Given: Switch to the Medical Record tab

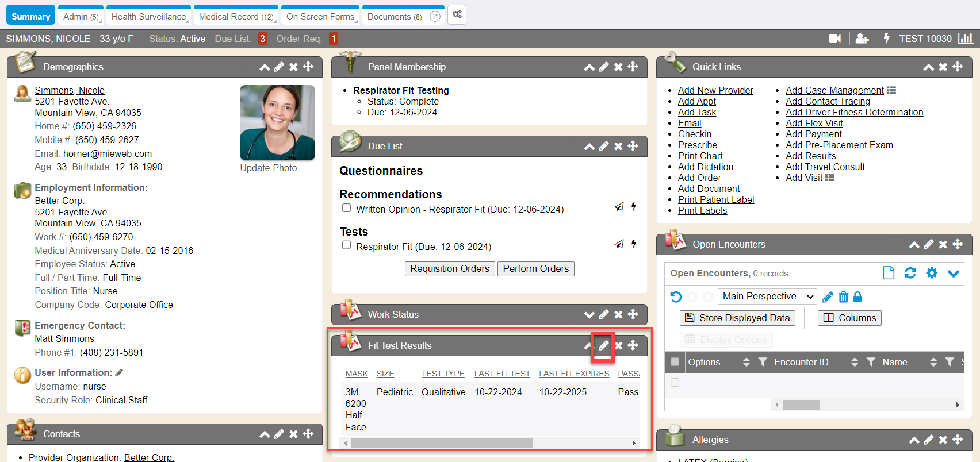Looking at the screenshot, I should (x=236, y=17).
